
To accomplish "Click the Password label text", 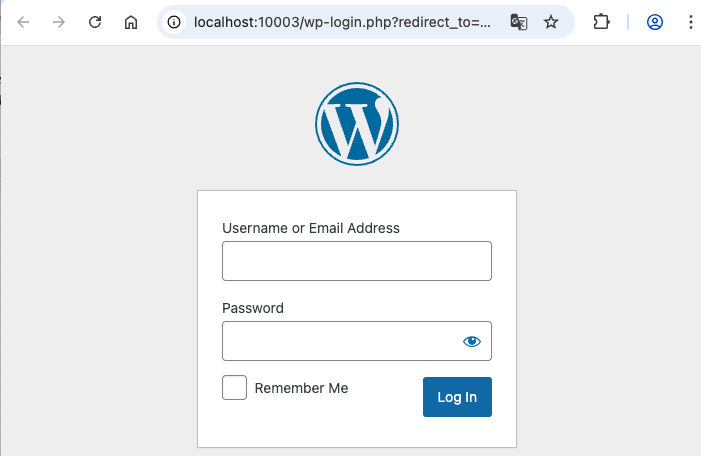I will [x=253, y=308].
